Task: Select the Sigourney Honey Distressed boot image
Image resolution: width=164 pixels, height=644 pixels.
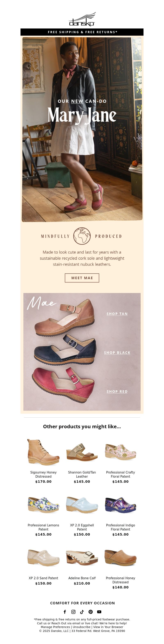Action: [x=43, y=452]
